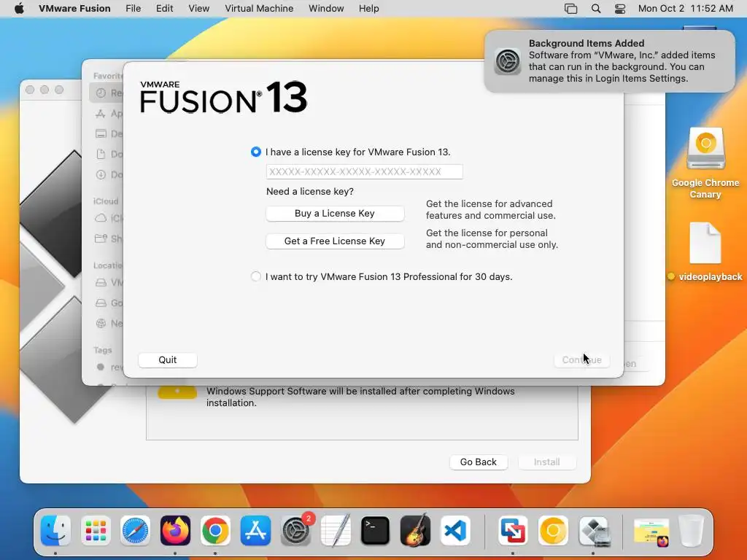This screenshot has height=560, width=747.
Task: Select 'I have a license key' radio button
Action: tap(256, 152)
